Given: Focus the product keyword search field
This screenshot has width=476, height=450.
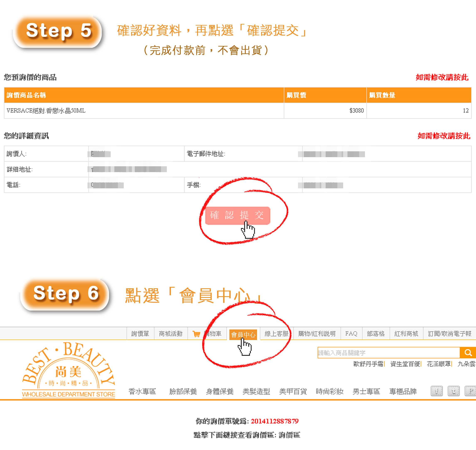Looking at the screenshot, I should tap(389, 353).
